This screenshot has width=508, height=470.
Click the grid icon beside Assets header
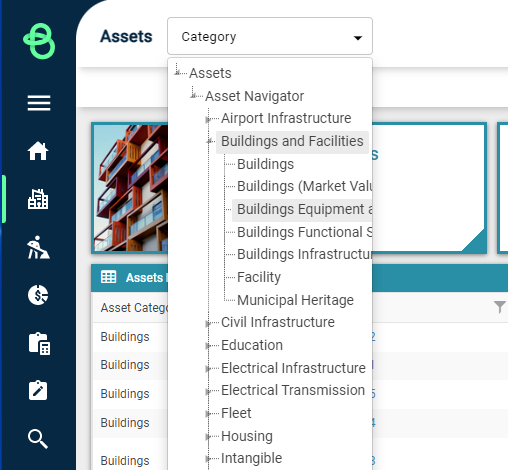point(108,277)
